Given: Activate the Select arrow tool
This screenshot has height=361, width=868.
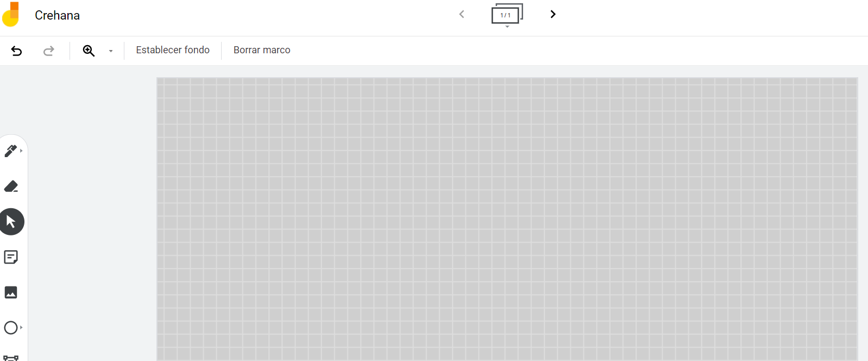Looking at the screenshot, I should (x=11, y=222).
